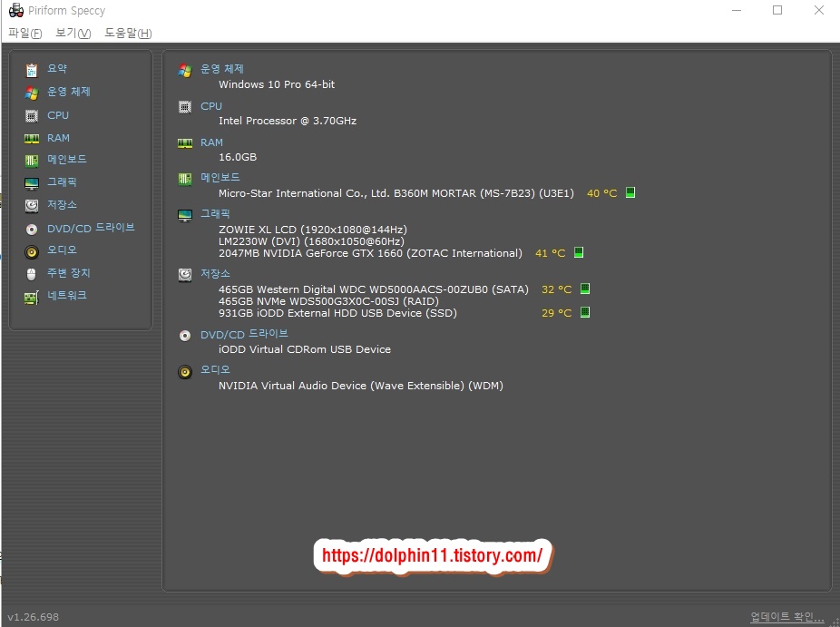Select 요약 in the sidebar

(x=57, y=69)
